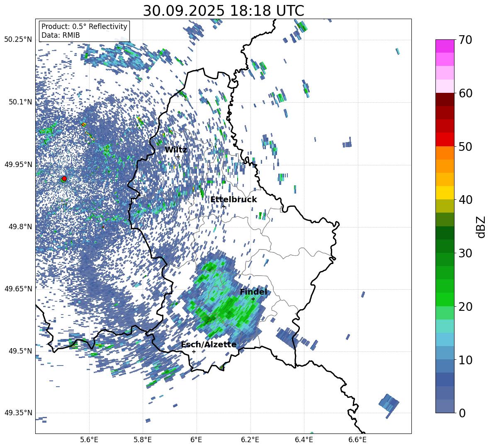Click the Product: 0.5° Reflectivity text

(84, 27)
